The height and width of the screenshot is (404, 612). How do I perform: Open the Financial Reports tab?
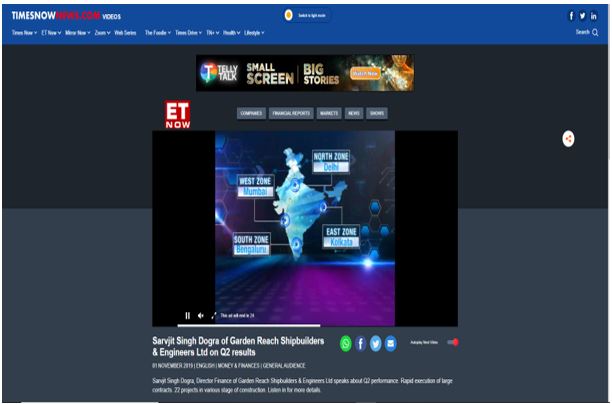click(291, 113)
